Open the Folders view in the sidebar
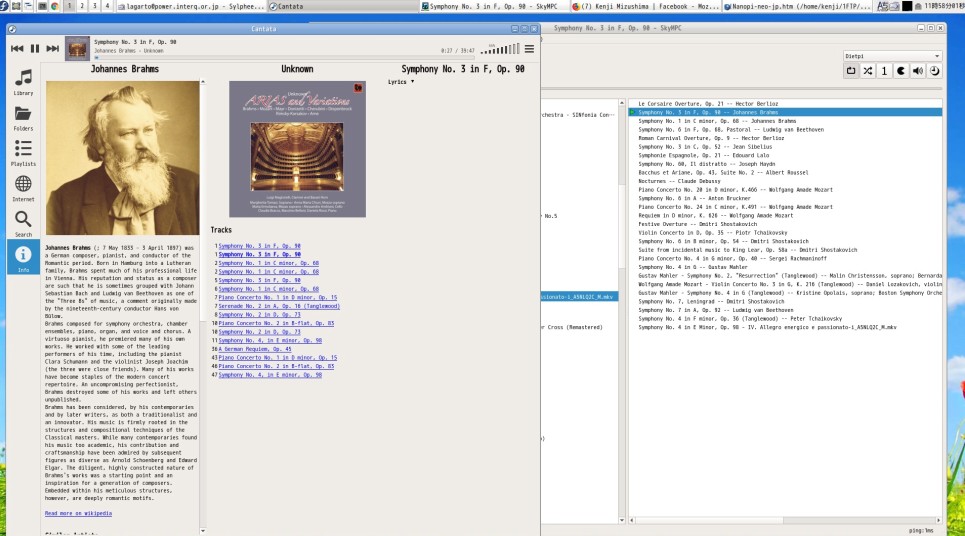This screenshot has height=536, width=965. click(22, 118)
